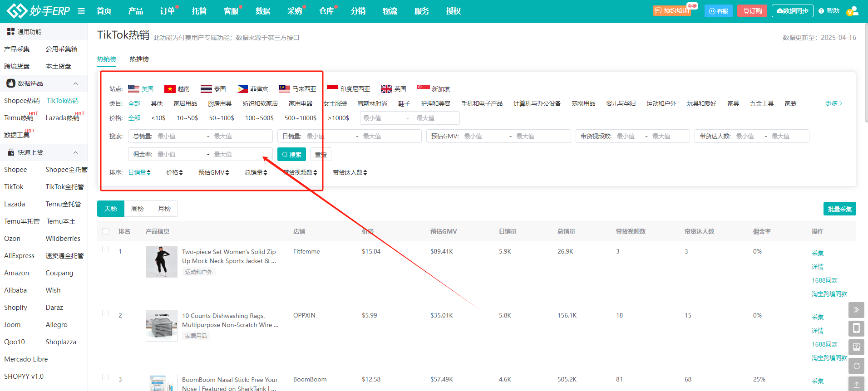Image resolution: width=868 pixels, height=391 pixels.
Task: Sort by 日销量 arrows
Action: pyautogui.click(x=148, y=172)
